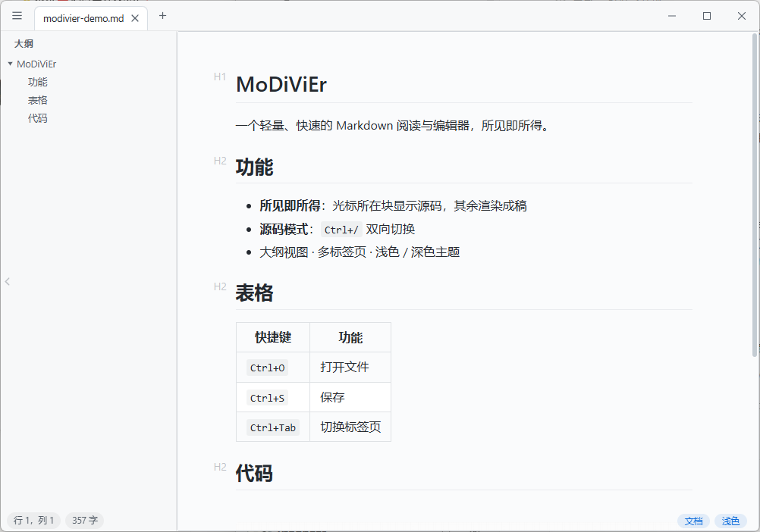Select MoDiViEr outline root item
The height and width of the screenshot is (532, 760).
click(x=36, y=64)
